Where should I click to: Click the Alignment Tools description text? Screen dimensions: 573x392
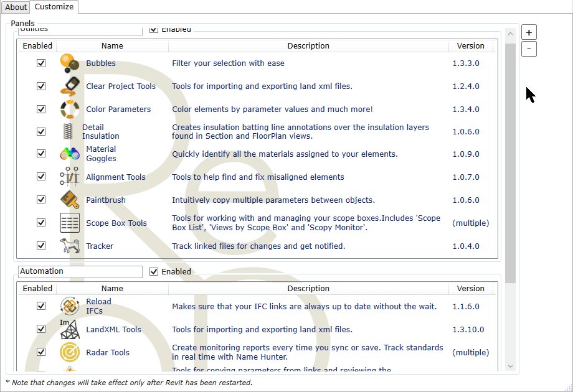coord(258,177)
